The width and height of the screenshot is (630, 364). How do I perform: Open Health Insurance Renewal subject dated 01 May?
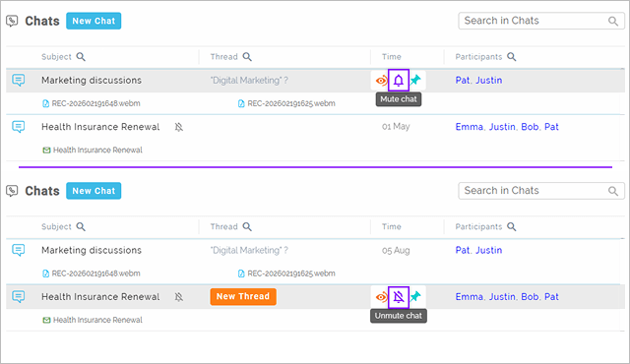pyautogui.click(x=100, y=127)
